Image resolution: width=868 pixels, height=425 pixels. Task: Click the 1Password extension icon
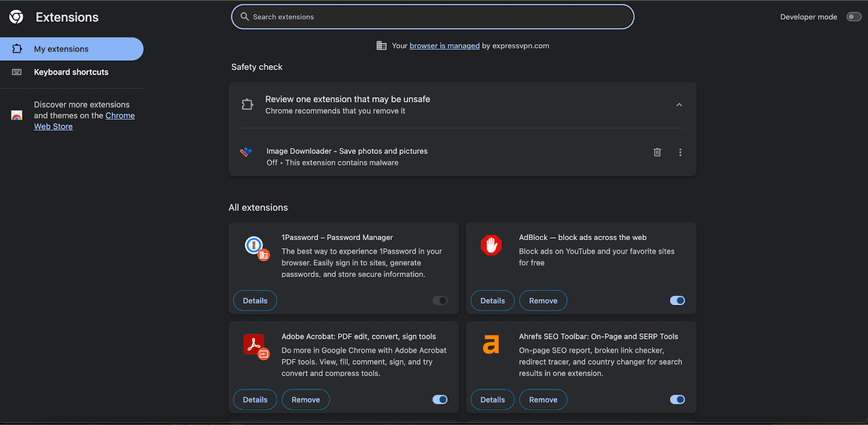click(x=254, y=246)
